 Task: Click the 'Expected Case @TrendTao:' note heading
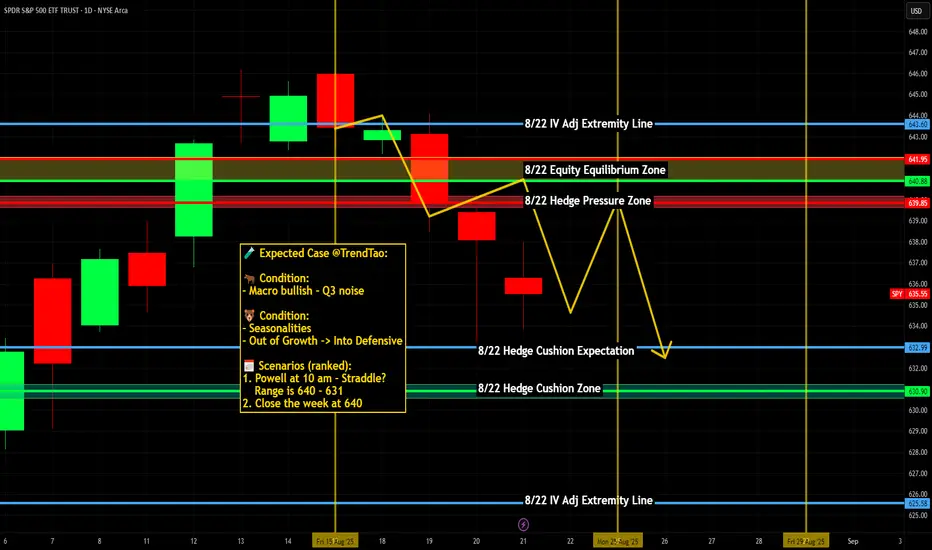click(x=323, y=253)
